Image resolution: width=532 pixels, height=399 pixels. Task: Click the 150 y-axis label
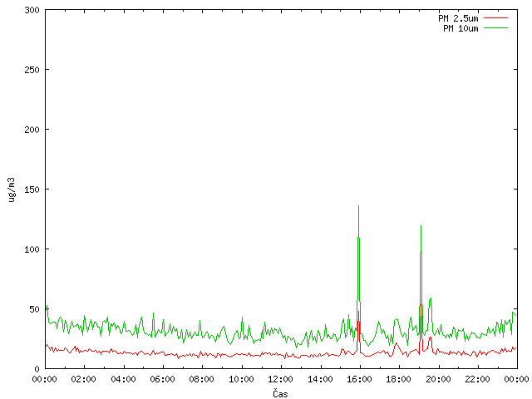coord(32,190)
